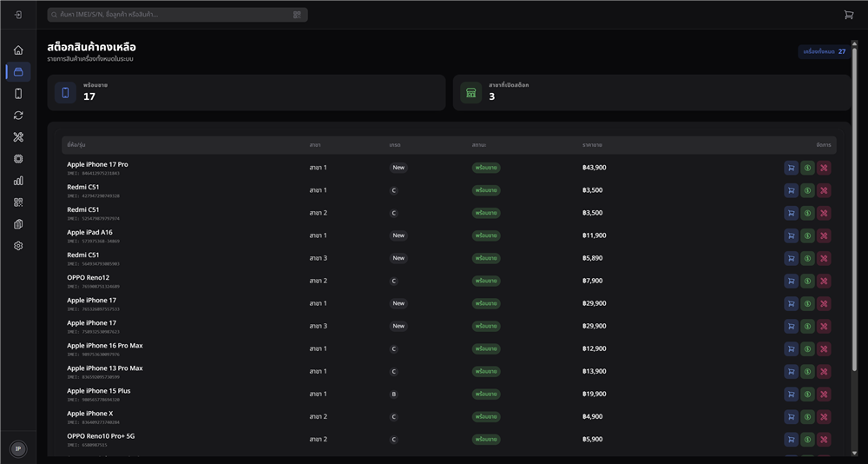Click the ฿19,900 price
The height and width of the screenshot is (464, 868).
tap(595, 394)
